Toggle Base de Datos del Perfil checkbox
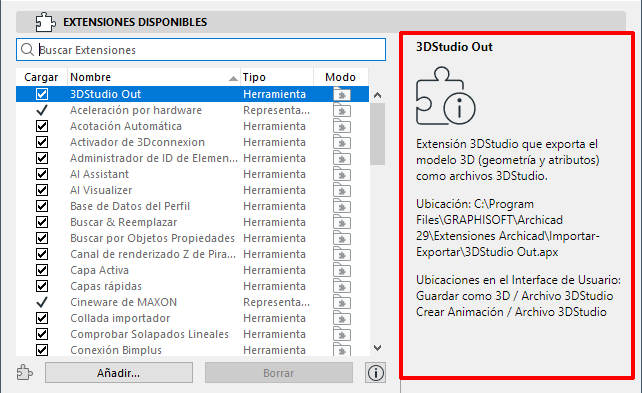Screen dimensions: 642x393 pos(42,206)
